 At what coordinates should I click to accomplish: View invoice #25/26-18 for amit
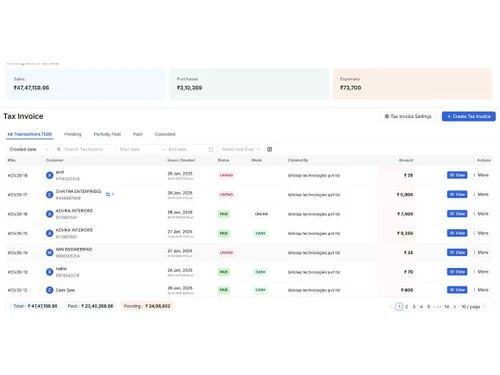click(457, 175)
